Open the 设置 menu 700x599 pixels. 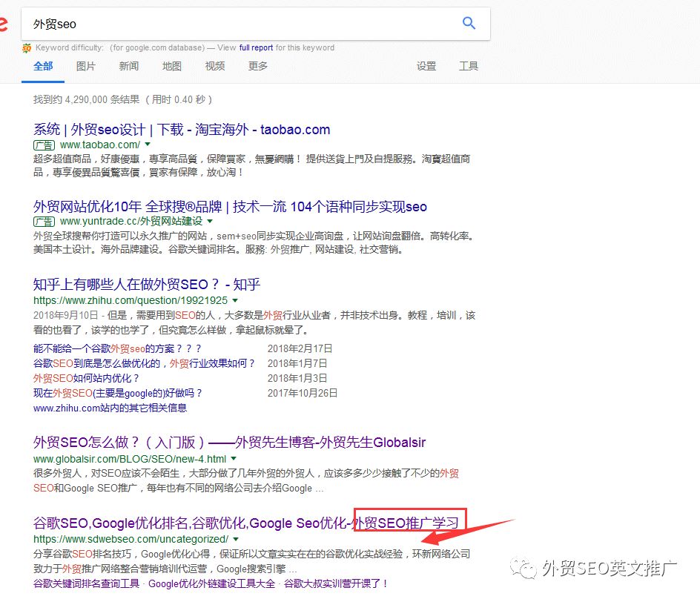[x=426, y=66]
